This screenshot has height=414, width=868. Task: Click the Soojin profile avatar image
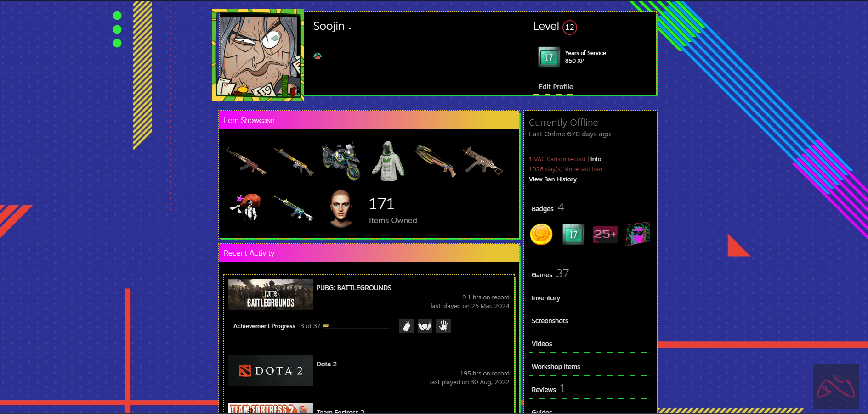click(x=258, y=55)
